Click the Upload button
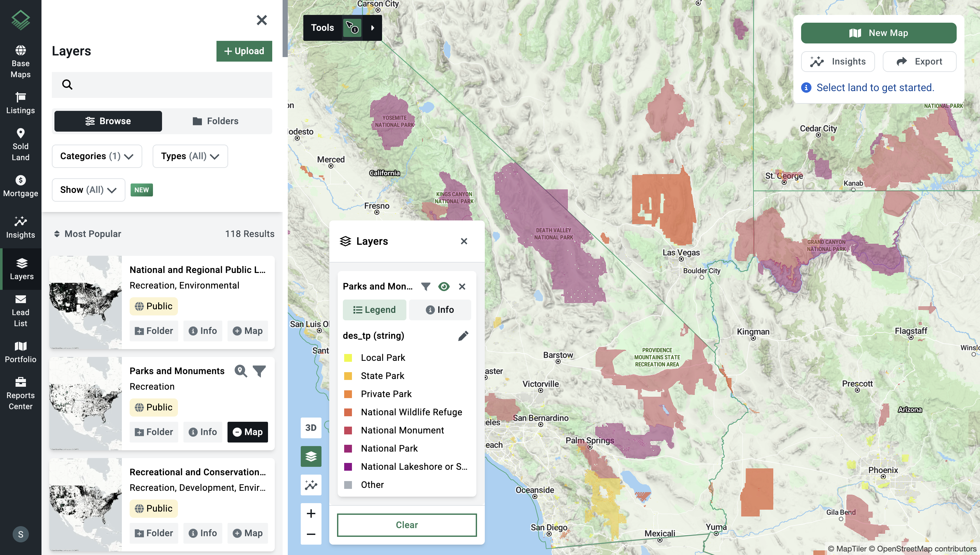The width and height of the screenshot is (980, 555). pyautogui.click(x=244, y=51)
